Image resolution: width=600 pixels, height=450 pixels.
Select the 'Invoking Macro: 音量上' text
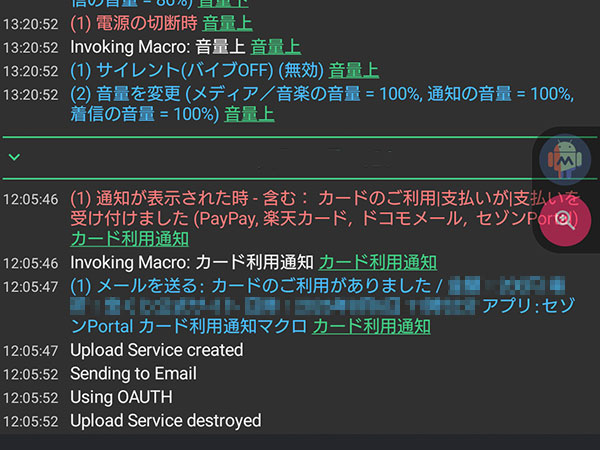pyautogui.click(x=158, y=47)
